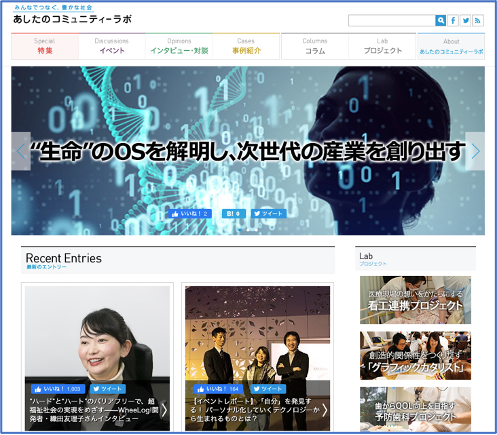Click the Hatena B! bookmark button

pyautogui.click(x=234, y=214)
